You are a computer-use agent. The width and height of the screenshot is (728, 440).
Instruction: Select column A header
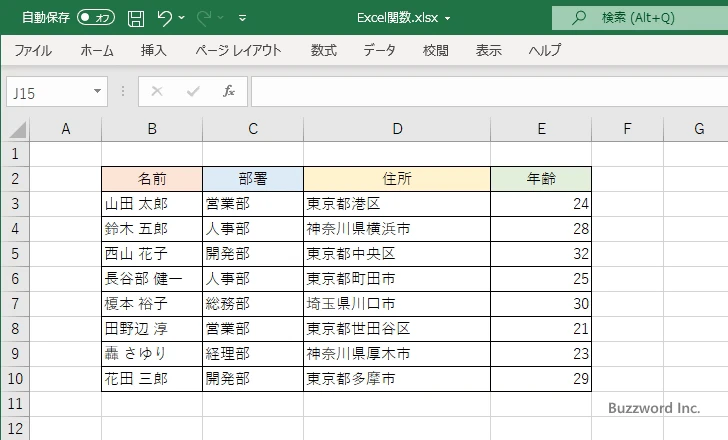click(x=65, y=129)
